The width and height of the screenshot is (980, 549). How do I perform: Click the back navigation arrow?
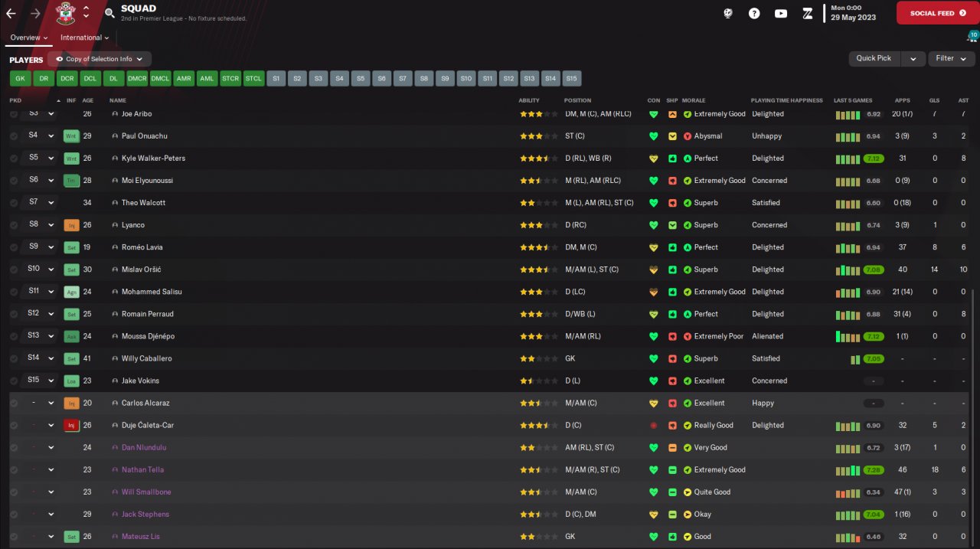coord(11,13)
